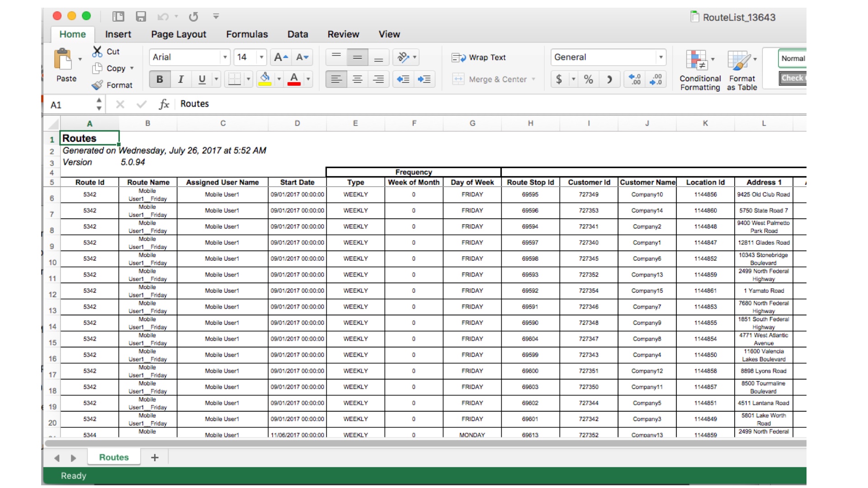This screenshot has width=868, height=488.
Task: Expand the font size 14 dropdown
Action: point(261,57)
